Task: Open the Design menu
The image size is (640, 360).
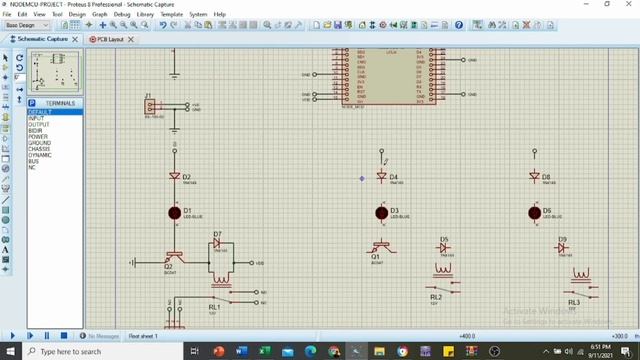Action: [77, 14]
